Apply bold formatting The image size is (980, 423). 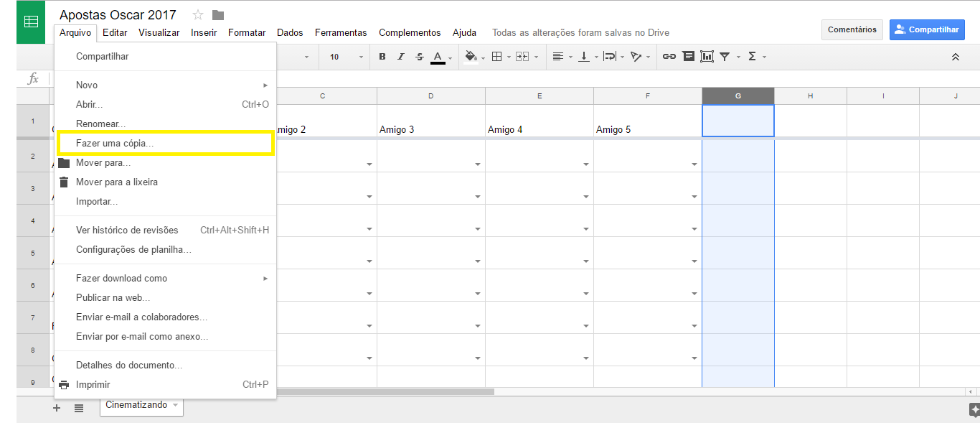[382, 57]
